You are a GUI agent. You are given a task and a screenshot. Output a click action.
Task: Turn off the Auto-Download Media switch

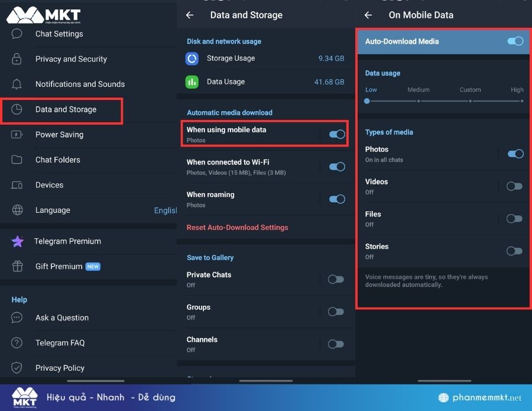tap(515, 41)
